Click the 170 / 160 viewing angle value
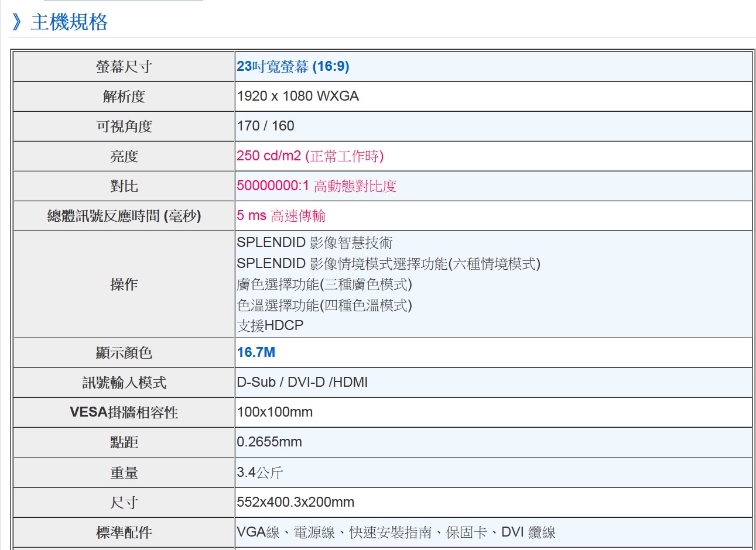Screen dimensions: 756x550 pos(265,126)
